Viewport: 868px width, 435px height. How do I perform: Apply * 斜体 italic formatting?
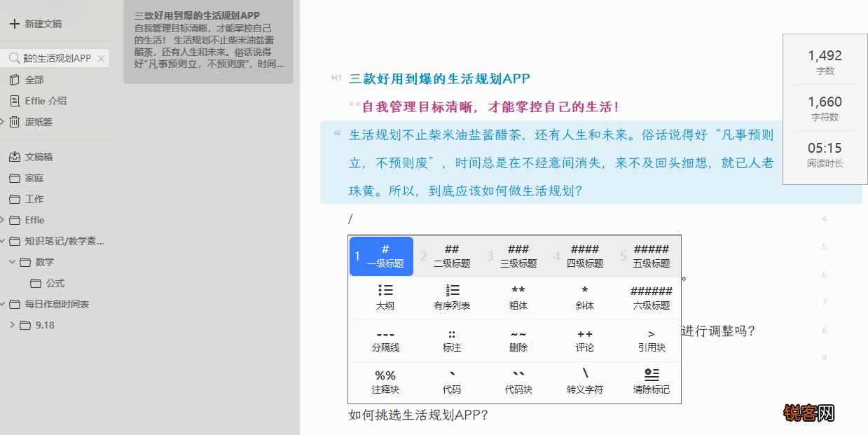pyautogui.click(x=585, y=298)
